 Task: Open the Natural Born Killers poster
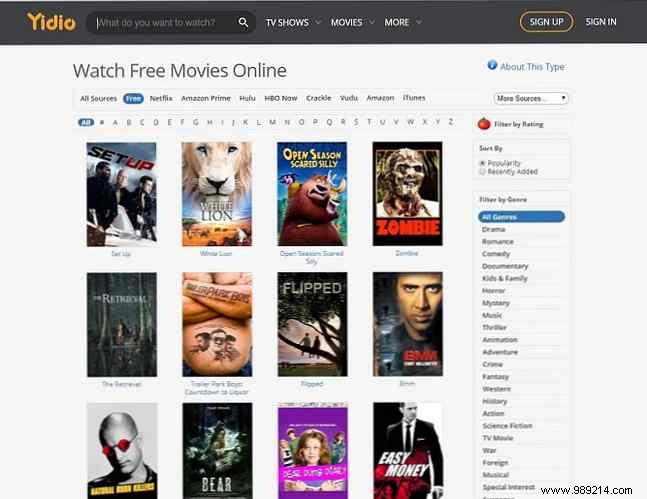point(122,451)
